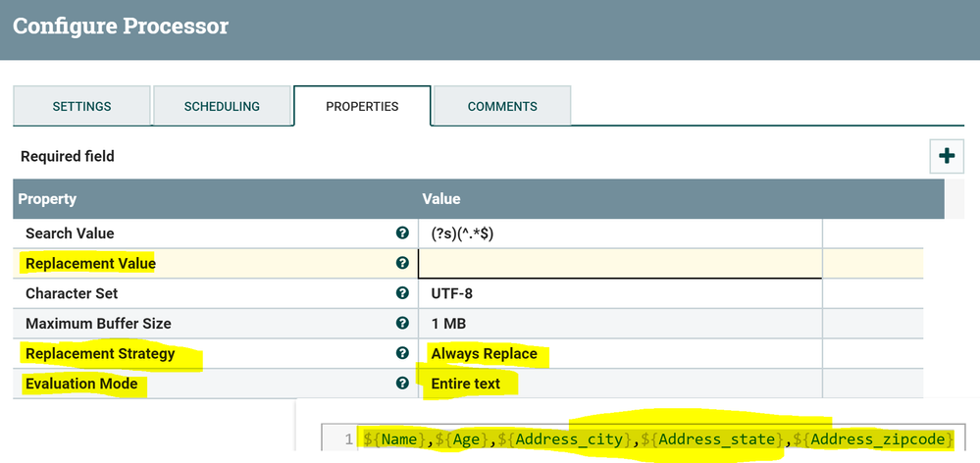Open the Settings tab

[x=81, y=106]
